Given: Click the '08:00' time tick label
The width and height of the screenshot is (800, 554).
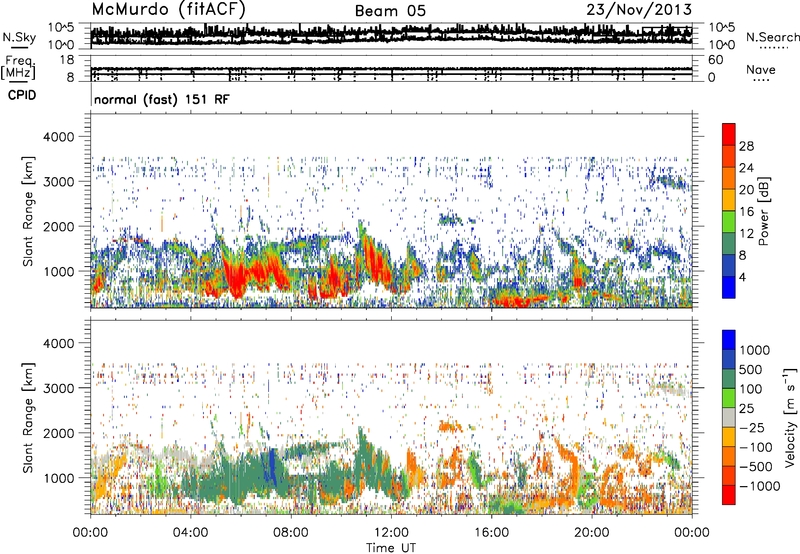Looking at the screenshot, I should click(x=291, y=533).
